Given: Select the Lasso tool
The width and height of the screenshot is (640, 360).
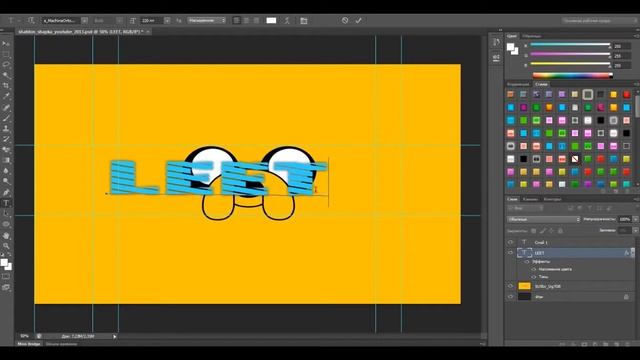Looking at the screenshot, I should [6, 64].
